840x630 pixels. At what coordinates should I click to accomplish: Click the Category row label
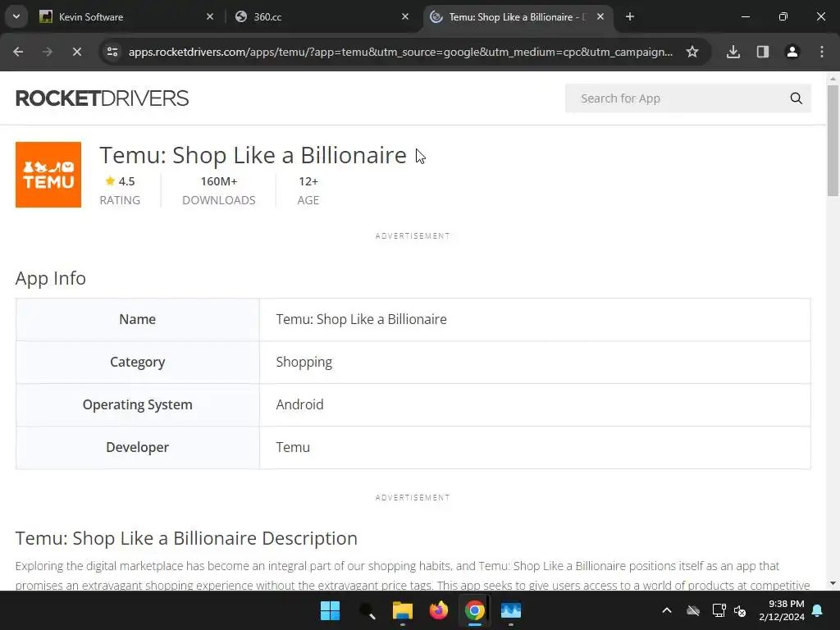138,362
